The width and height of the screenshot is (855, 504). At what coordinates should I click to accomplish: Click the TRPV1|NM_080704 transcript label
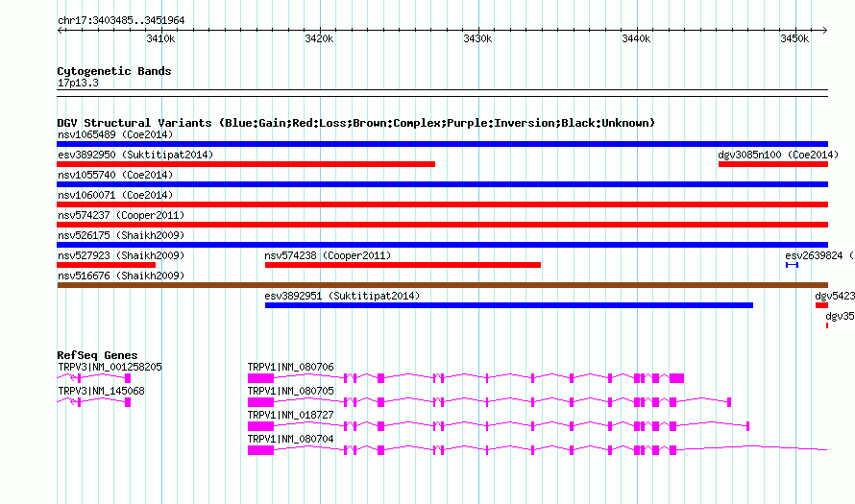pyautogui.click(x=291, y=439)
